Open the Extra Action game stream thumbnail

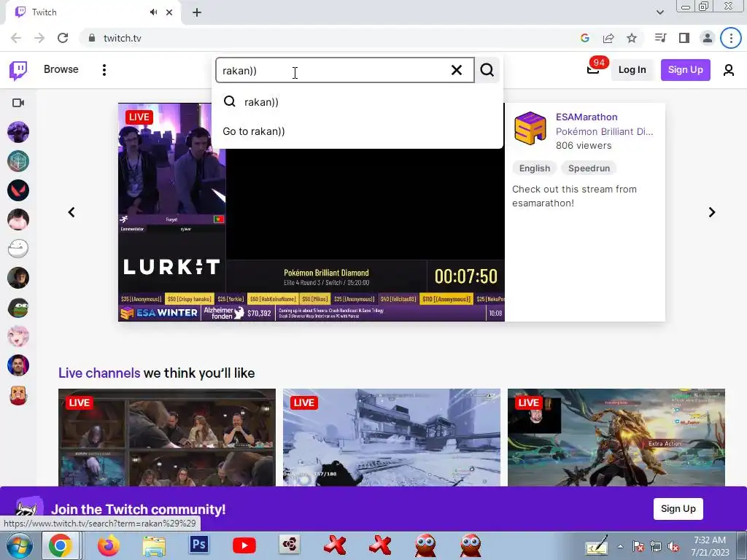pos(616,437)
